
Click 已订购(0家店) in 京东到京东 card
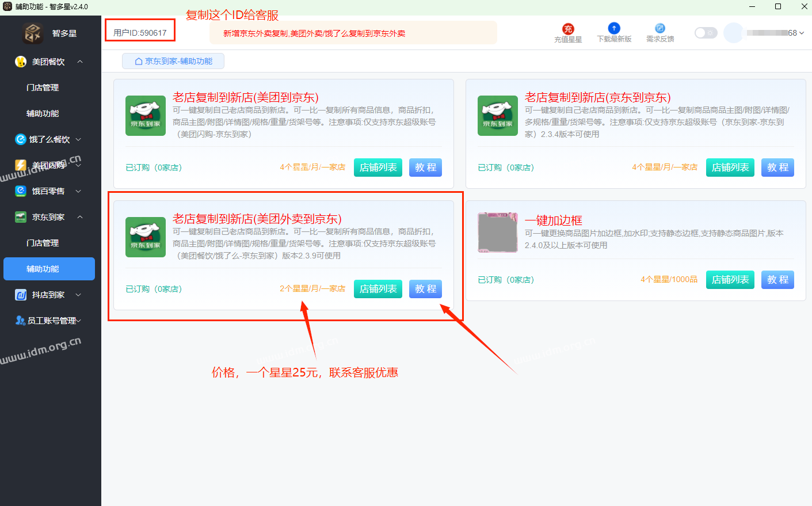coord(506,168)
